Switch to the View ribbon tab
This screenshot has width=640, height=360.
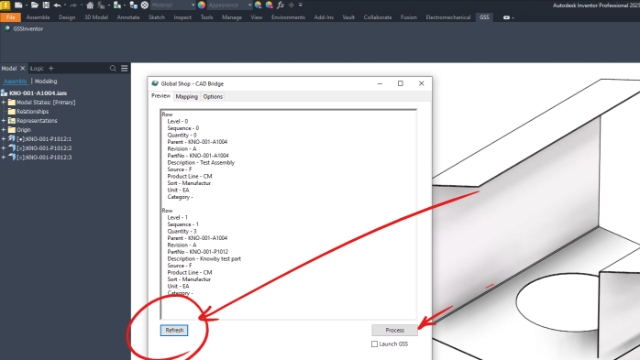coord(257,17)
